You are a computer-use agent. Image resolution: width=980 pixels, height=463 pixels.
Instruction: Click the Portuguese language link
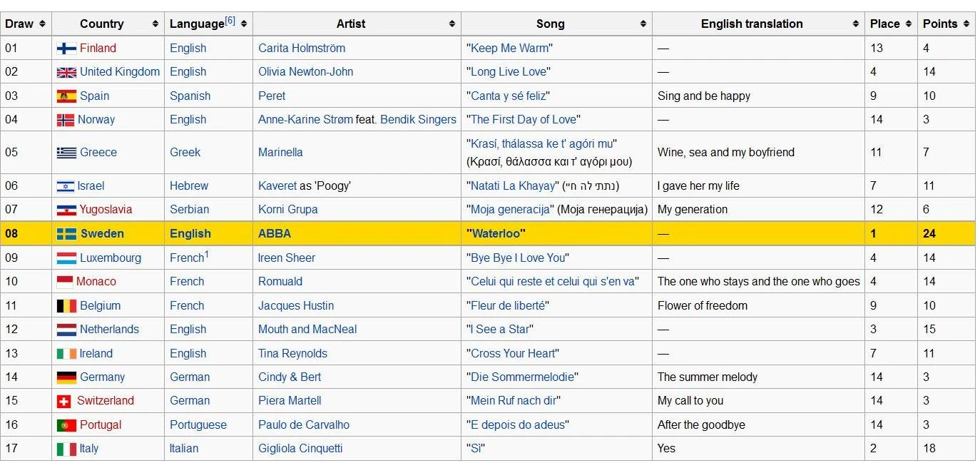pos(198,425)
